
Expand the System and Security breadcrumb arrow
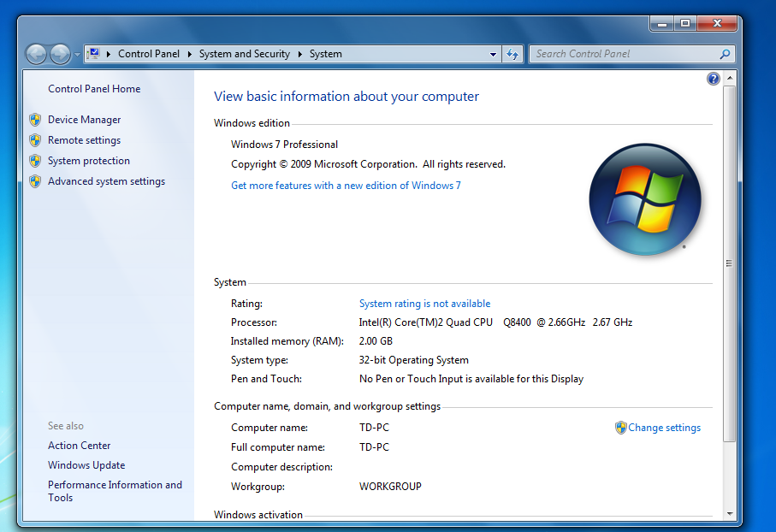pos(299,54)
